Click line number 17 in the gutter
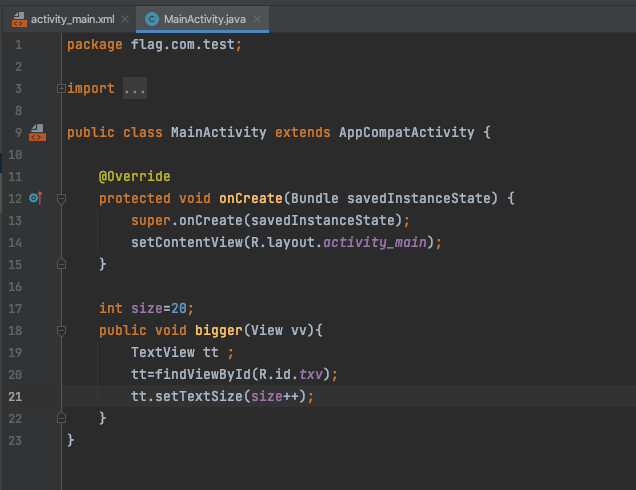Screen dimensions: 636x490 [14, 309]
